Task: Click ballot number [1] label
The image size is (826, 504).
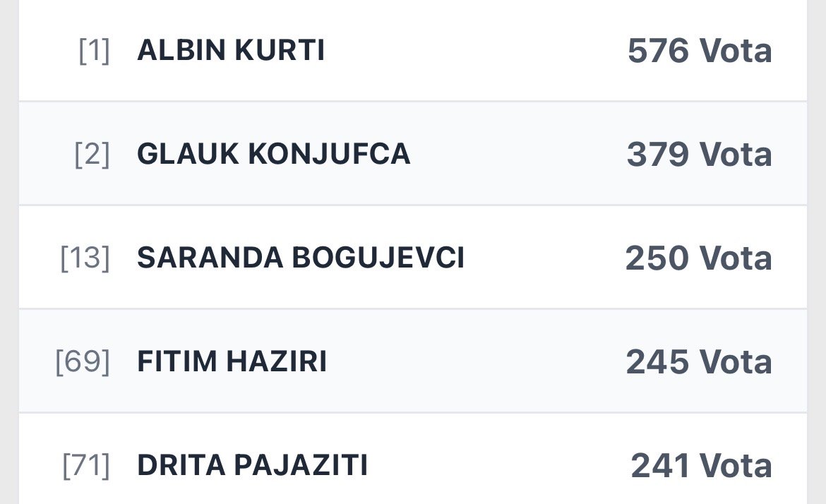Action: pyautogui.click(x=94, y=52)
